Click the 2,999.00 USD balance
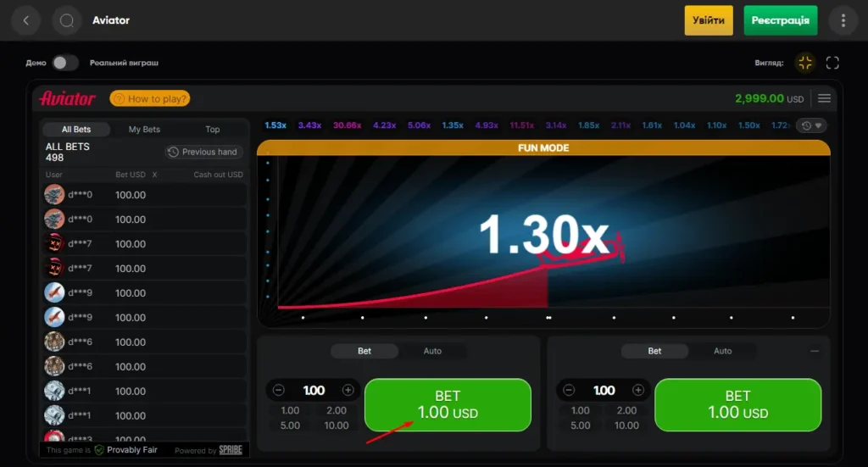868x467 pixels. [769, 98]
